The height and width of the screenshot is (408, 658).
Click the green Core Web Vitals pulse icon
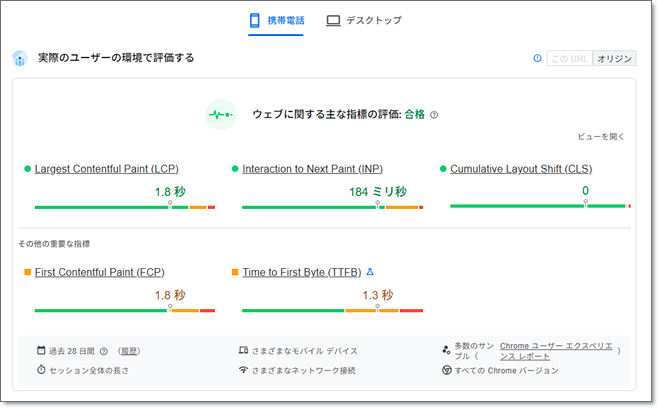(x=221, y=115)
